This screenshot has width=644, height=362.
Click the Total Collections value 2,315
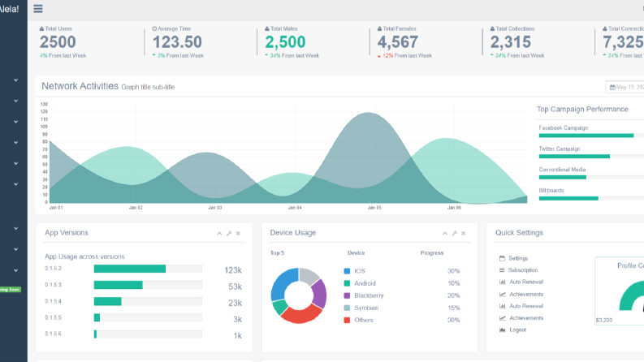(x=511, y=42)
